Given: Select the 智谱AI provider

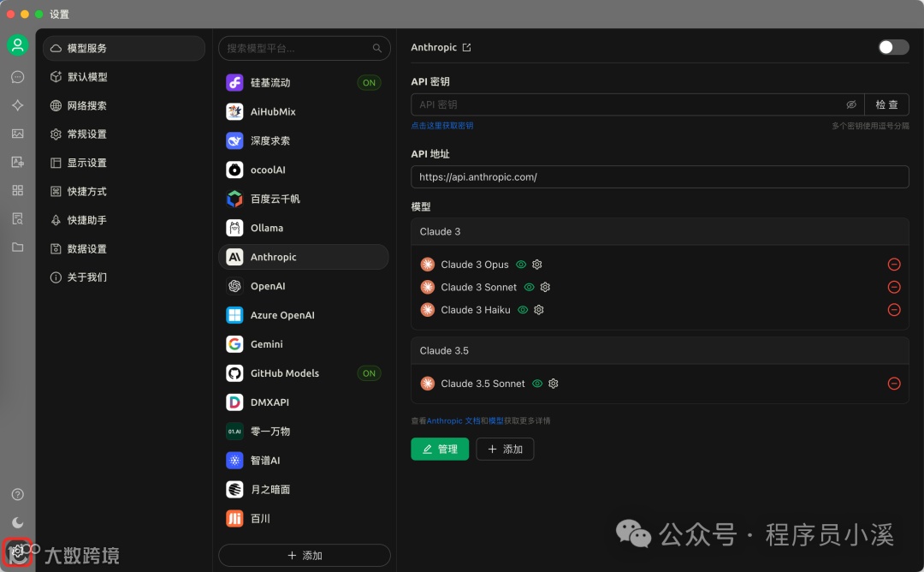Looking at the screenshot, I should (x=304, y=460).
